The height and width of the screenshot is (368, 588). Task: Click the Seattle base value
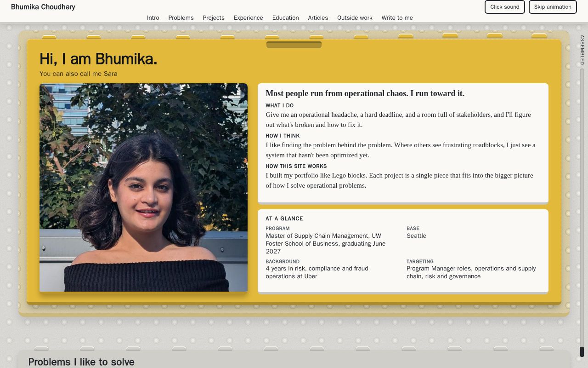(x=417, y=236)
